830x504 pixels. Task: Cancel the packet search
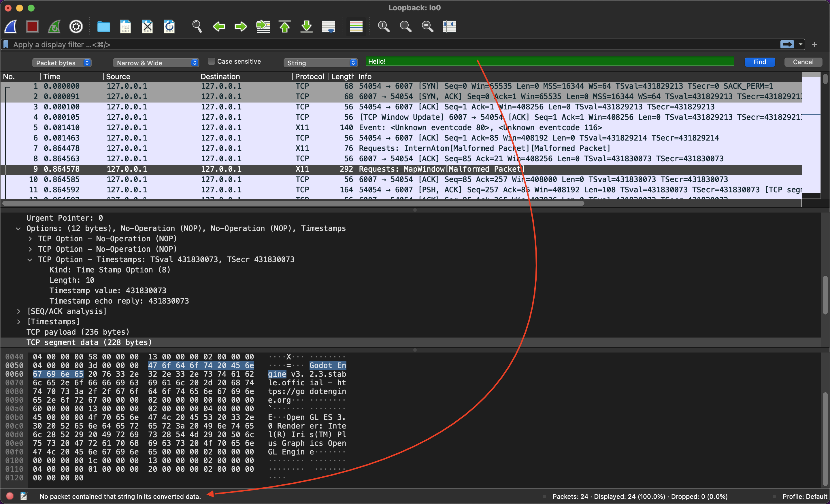pos(803,62)
